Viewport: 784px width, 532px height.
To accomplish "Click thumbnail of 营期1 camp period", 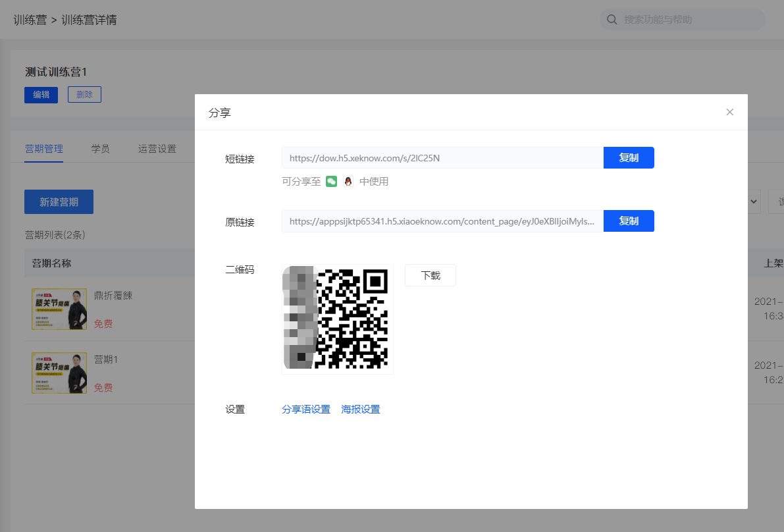I will coord(59,373).
